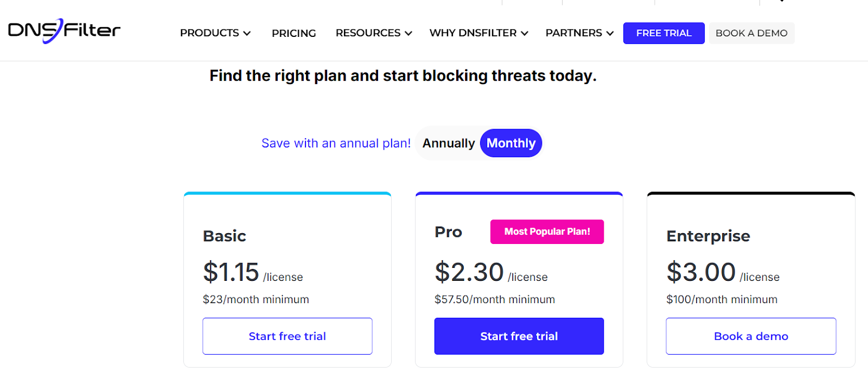This screenshot has width=868, height=379.
Task: Expand the RESOURCES dropdown menu
Action: pyautogui.click(x=373, y=33)
